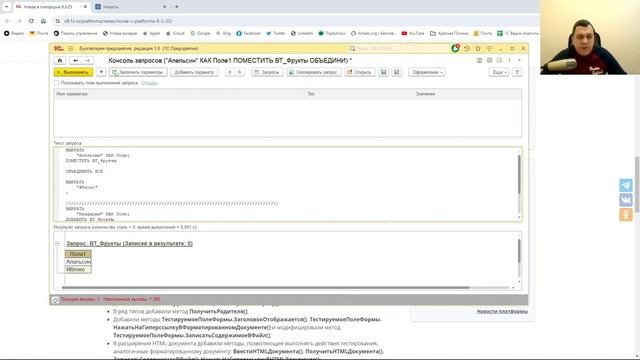Open LinkedIn bookmark
Image resolution: width=640 pixels, height=360 pixels.
pos(302,33)
